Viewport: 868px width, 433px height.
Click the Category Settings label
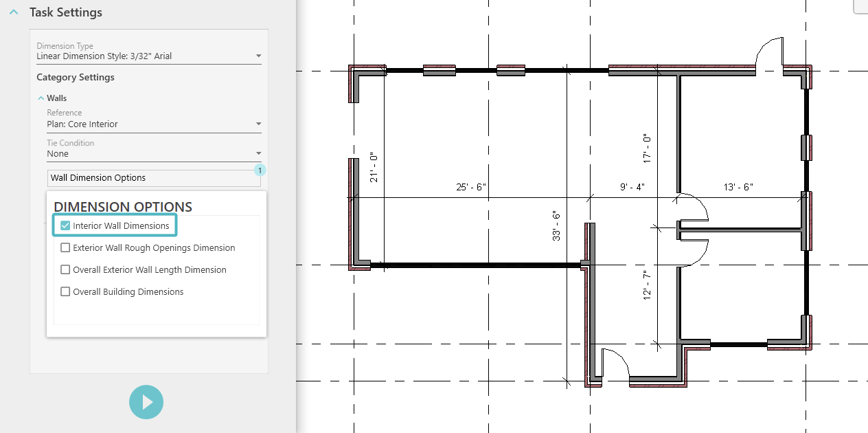(76, 77)
